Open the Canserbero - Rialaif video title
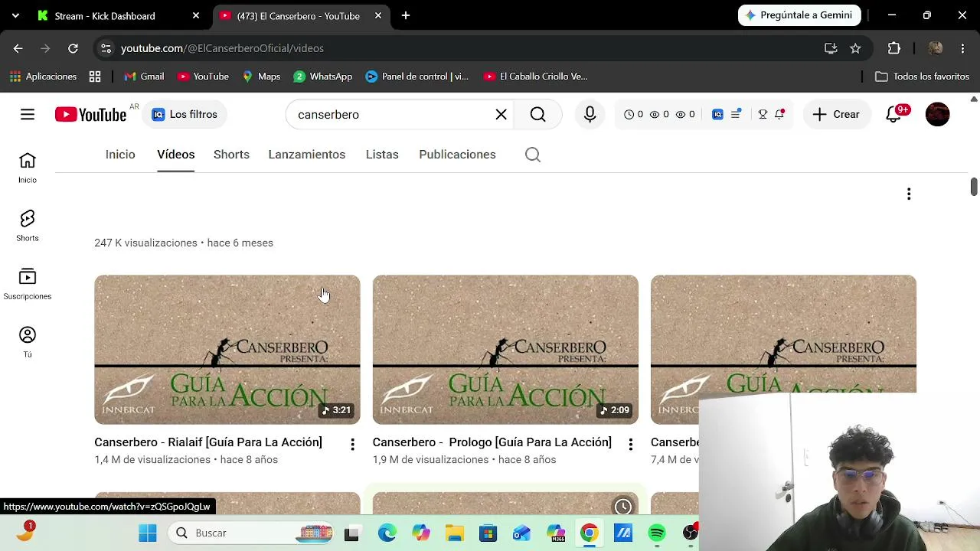This screenshot has width=980, height=551. click(x=208, y=442)
